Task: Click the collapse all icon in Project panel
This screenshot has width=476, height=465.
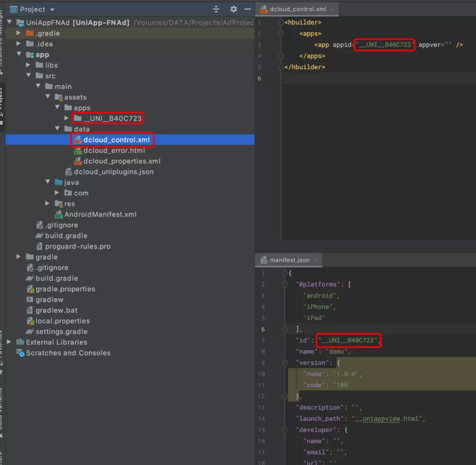Action: pos(216,9)
